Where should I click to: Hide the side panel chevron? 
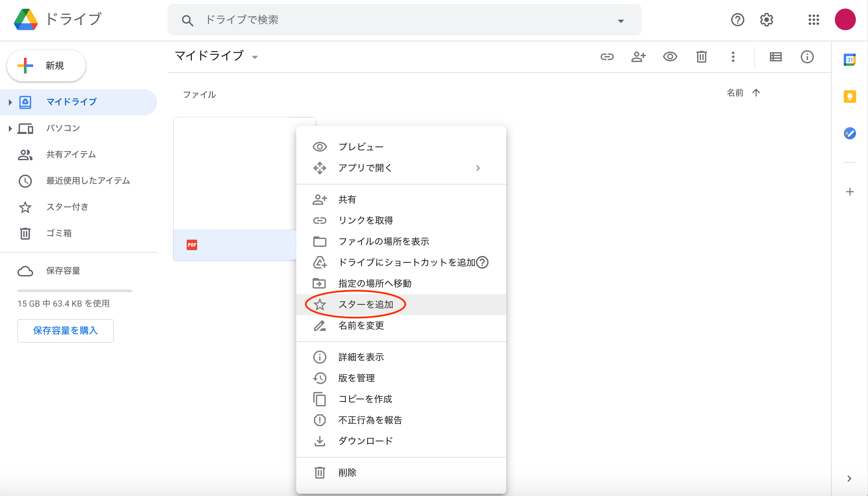[849, 479]
